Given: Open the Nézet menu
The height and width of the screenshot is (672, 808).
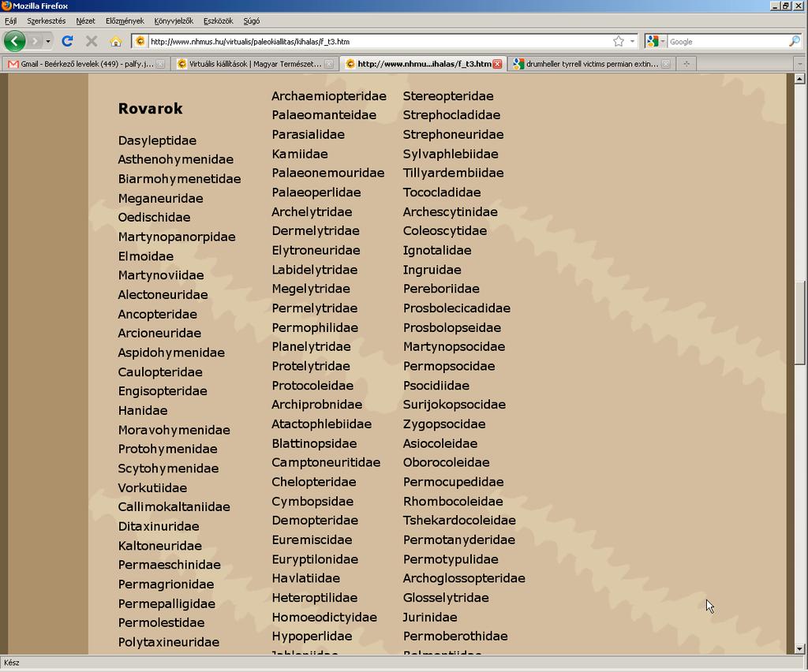Looking at the screenshot, I should pos(85,21).
